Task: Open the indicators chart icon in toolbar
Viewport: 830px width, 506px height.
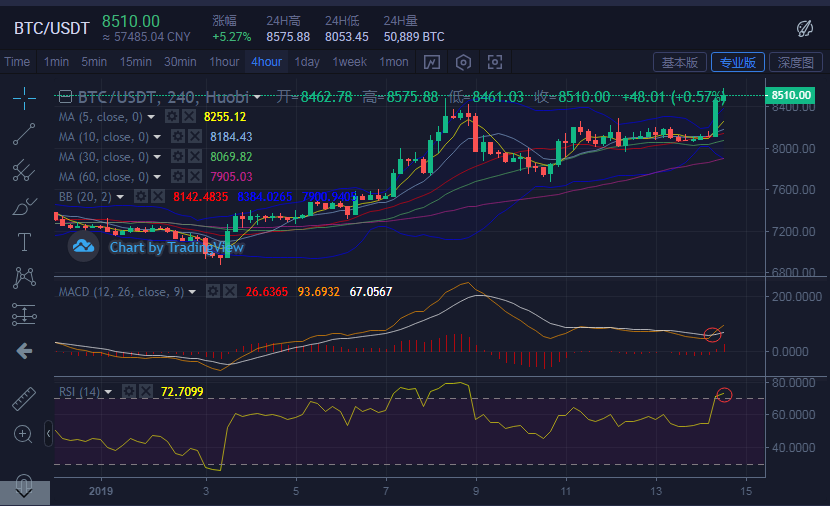Action: click(431, 62)
